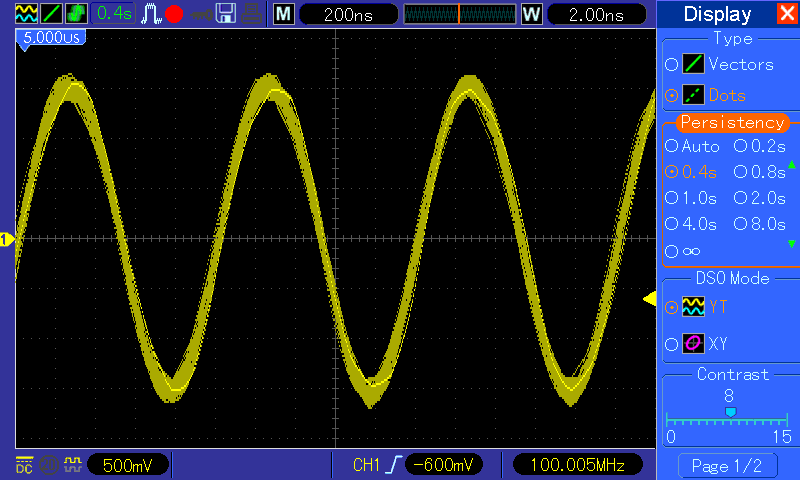The width and height of the screenshot is (800, 480).
Task: Click the green down arrow in Persistency panel
Action: (x=792, y=244)
